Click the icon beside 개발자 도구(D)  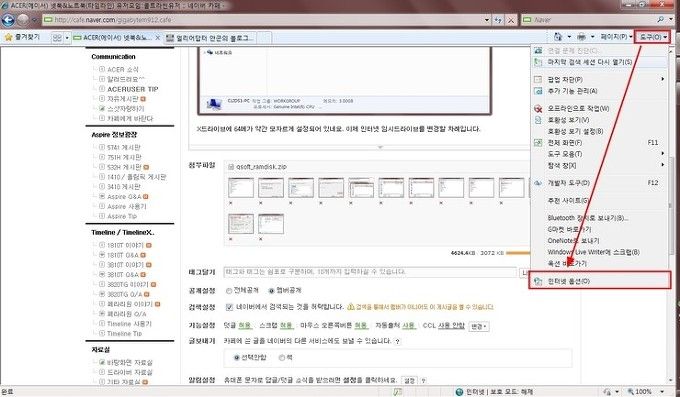pos(538,183)
